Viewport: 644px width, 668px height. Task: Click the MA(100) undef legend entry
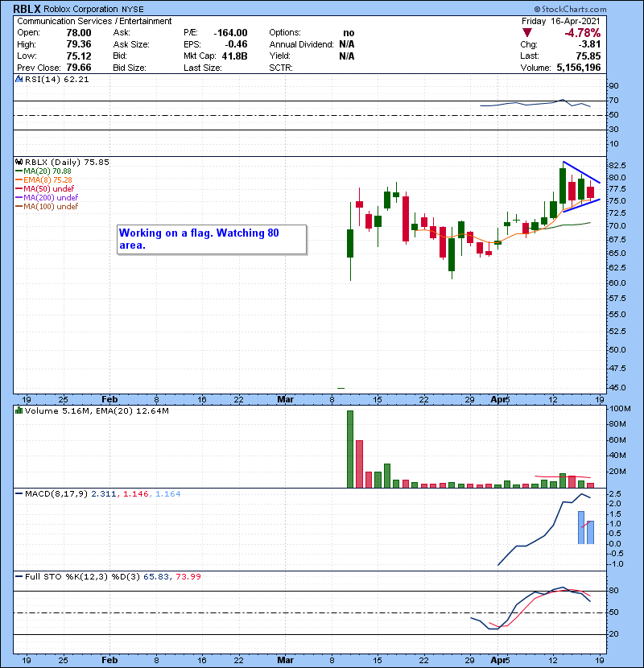[47, 207]
